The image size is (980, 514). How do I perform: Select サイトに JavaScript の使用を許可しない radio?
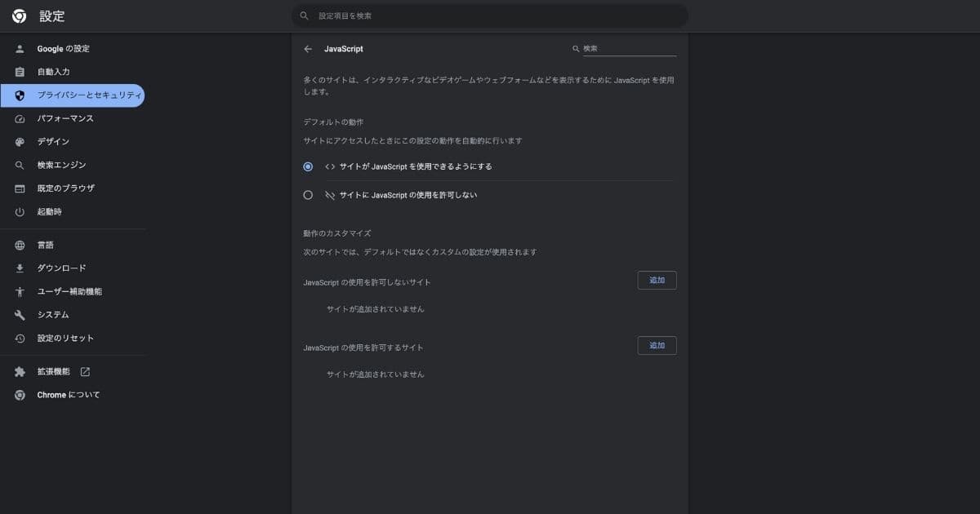pyautogui.click(x=308, y=195)
